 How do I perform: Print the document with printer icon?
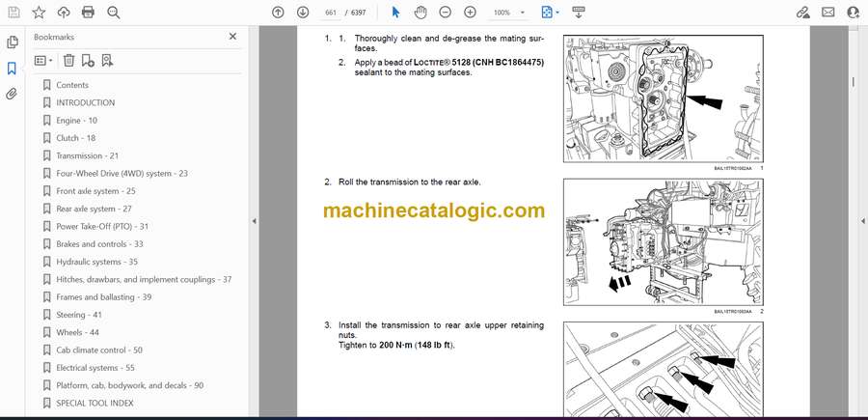coord(88,13)
